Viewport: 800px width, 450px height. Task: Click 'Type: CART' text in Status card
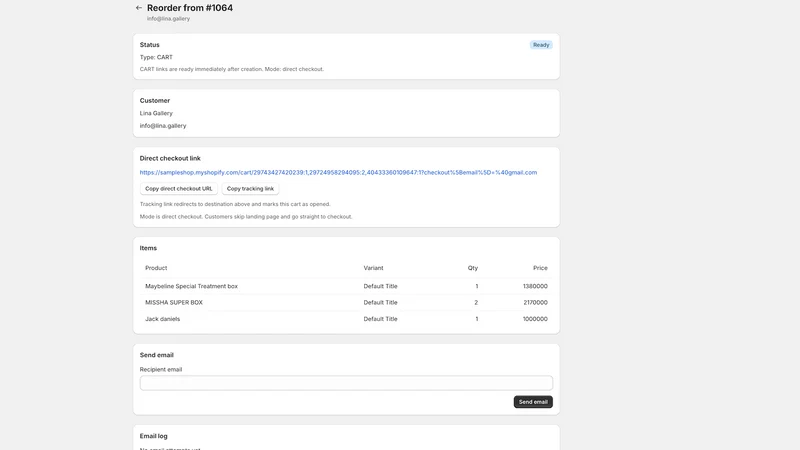click(x=156, y=57)
